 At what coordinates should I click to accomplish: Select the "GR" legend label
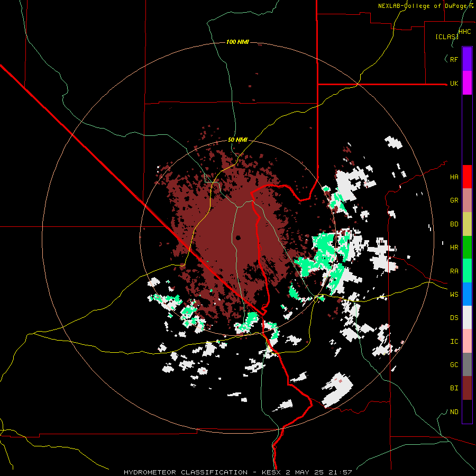[x=454, y=200]
